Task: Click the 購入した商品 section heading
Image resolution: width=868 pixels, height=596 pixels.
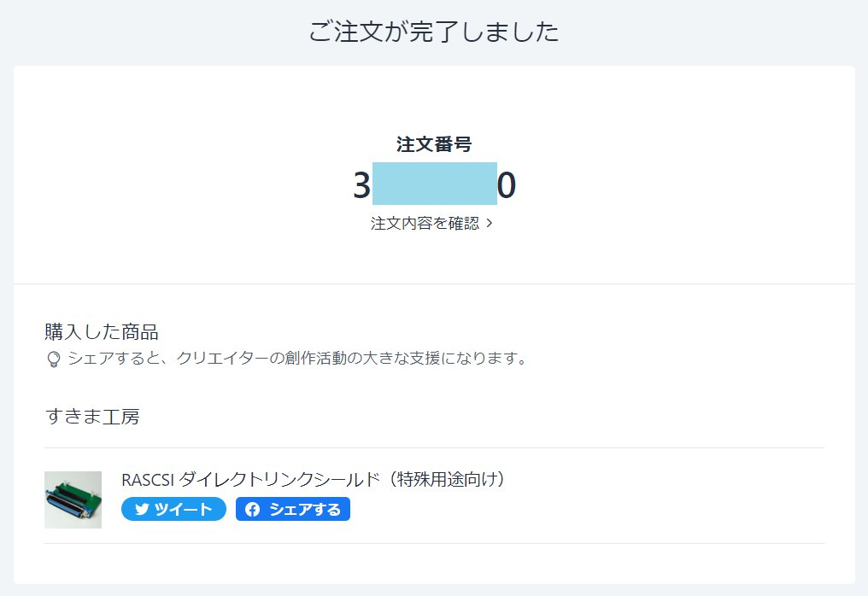Action: click(102, 332)
